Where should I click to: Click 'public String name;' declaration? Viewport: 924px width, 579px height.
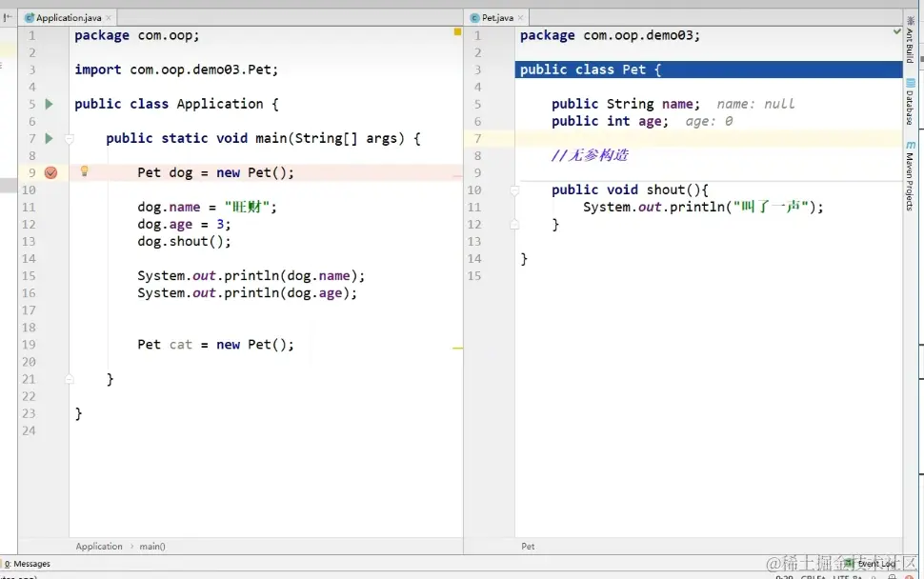click(x=626, y=104)
